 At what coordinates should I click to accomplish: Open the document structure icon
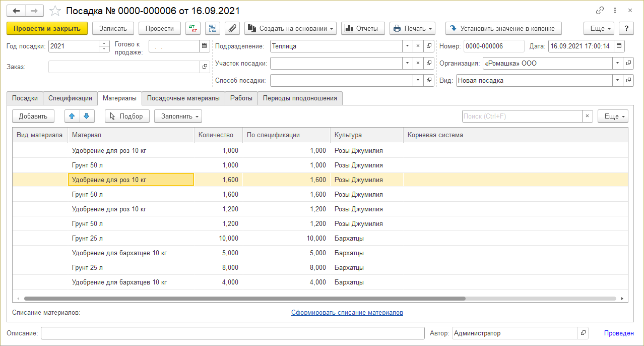click(x=213, y=29)
